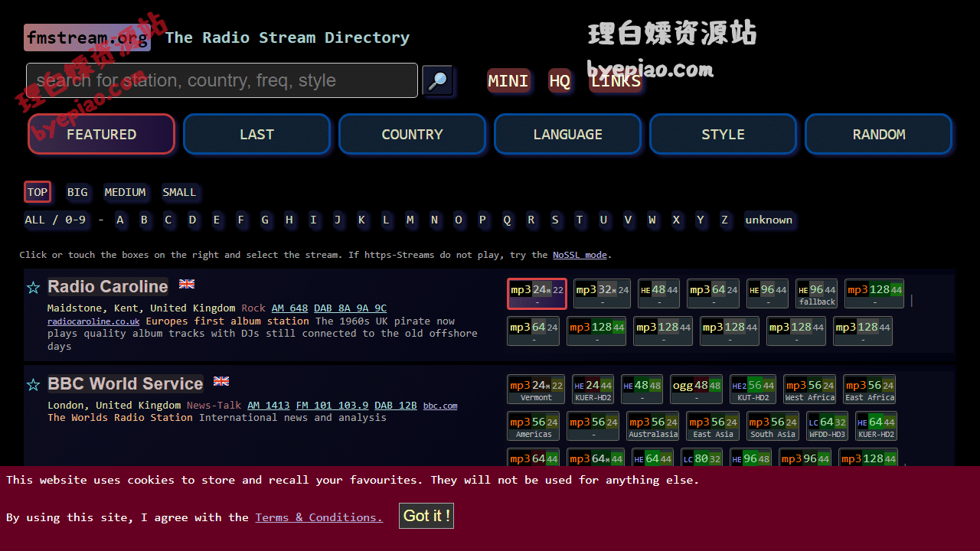This screenshot has height=551, width=980.
Task: Open the DAB 12B link
Action: (x=396, y=406)
